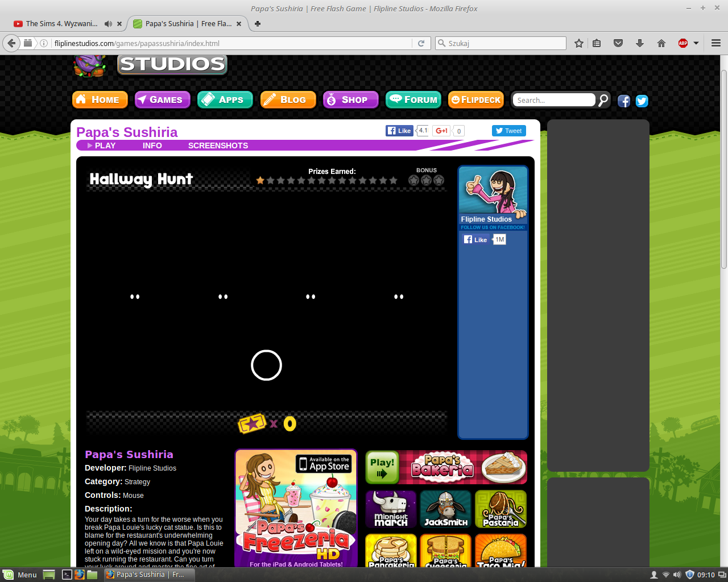This screenshot has width=728, height=582.
Task: Open the Firefox hamburger menu
Action: coord(716,43)
